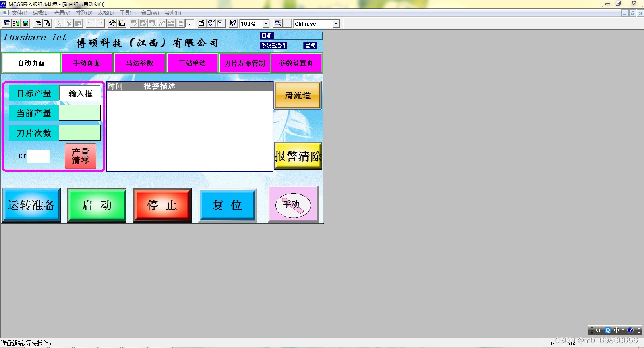
Task: Click the sort order list icon
Action: coord(221,23)
